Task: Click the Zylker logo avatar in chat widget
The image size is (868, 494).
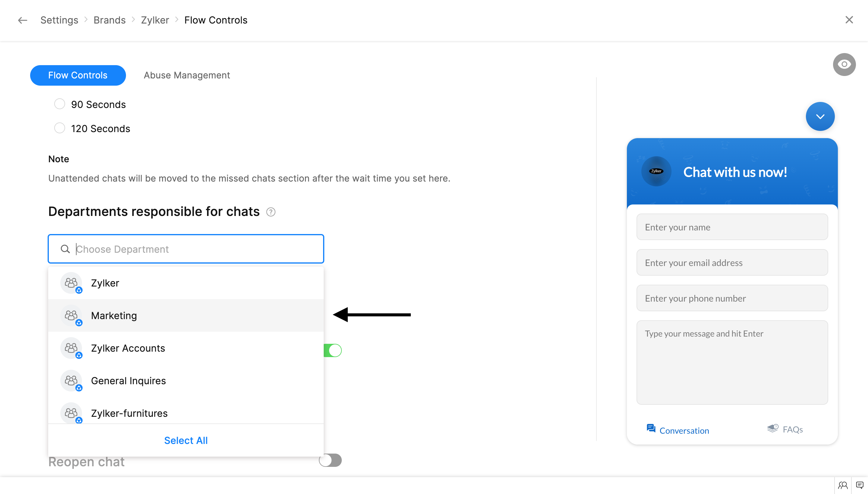Action: pos(656,171)
